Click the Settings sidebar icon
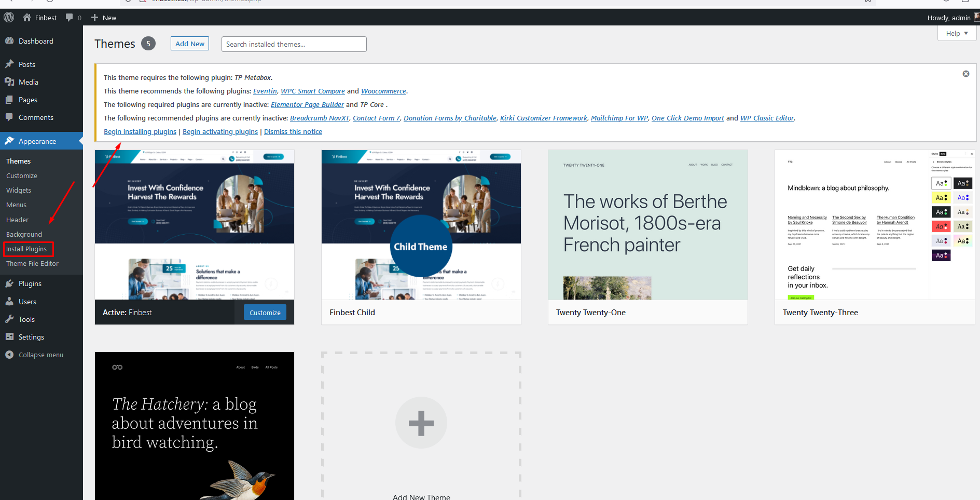Image resolution: width=980 pixels, height=500 pixels. 9,337
